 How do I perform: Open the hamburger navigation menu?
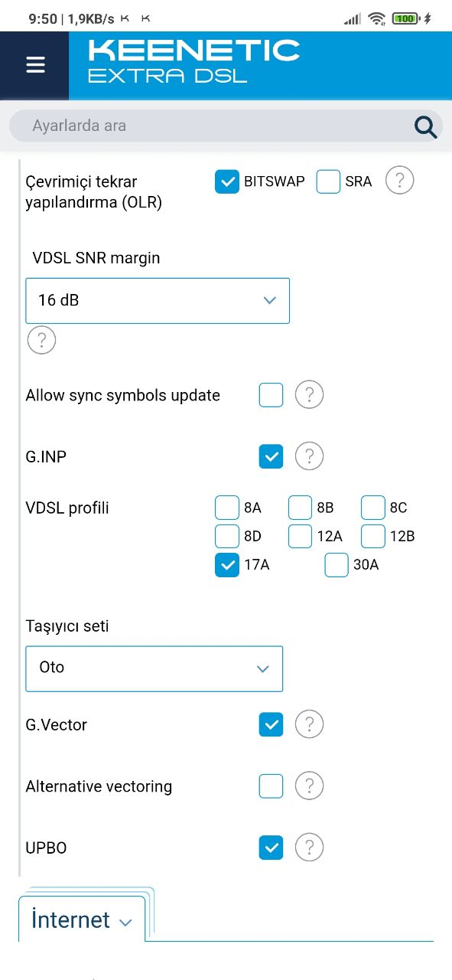pyautogui.click(x=35, y=65)
